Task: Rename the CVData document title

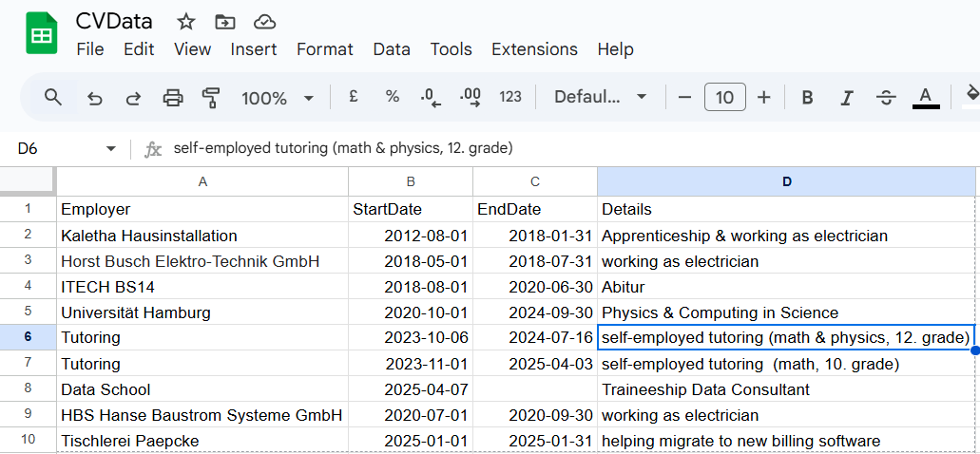Action: 114,22
